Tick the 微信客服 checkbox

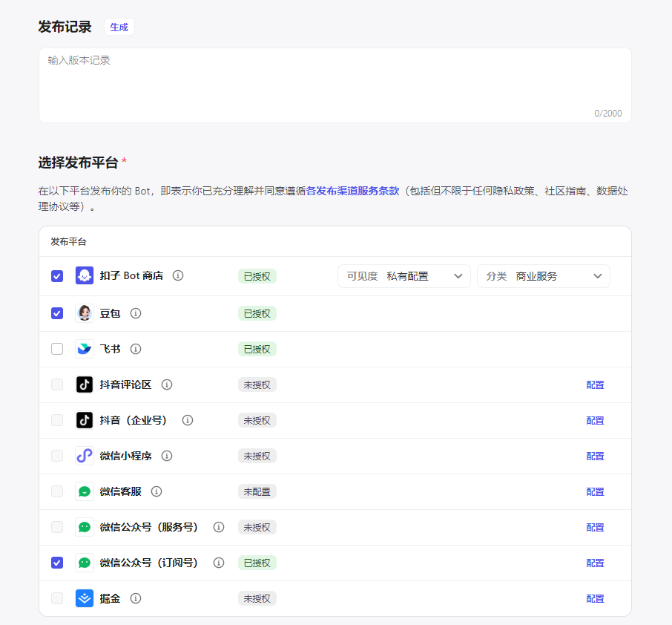[57, 491]
